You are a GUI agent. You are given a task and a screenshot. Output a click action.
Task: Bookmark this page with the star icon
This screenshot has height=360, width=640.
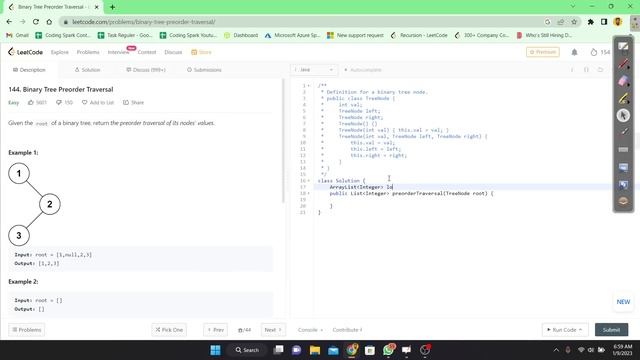[574, 22]
